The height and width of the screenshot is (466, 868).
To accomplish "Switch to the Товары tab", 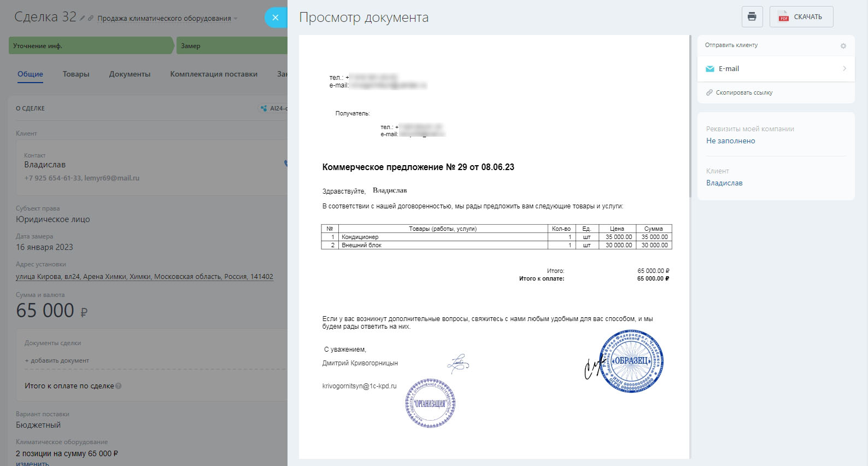I will pos(76,74).
